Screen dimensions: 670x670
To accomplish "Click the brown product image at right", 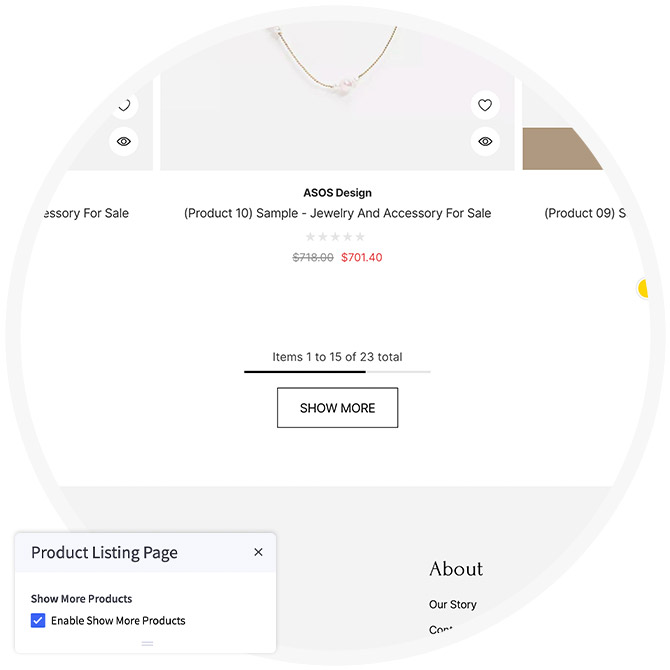I will [x=565, y=148].
